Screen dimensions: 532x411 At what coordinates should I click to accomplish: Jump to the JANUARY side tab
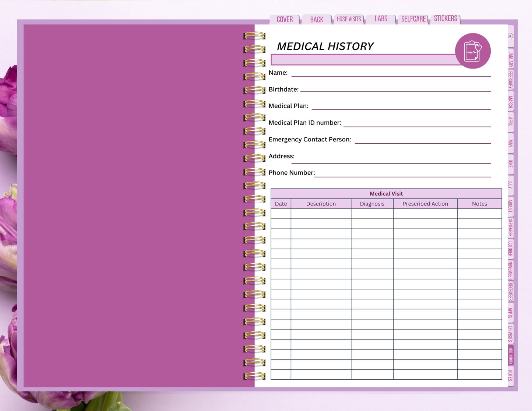pos(510,60)
